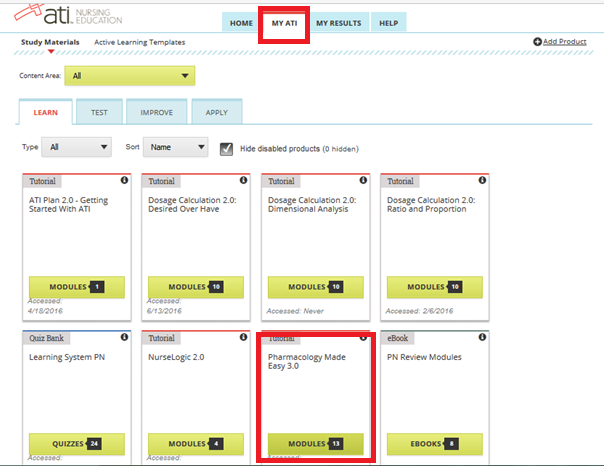
Task: Click the (0 hidden) text
Action: 341,149
